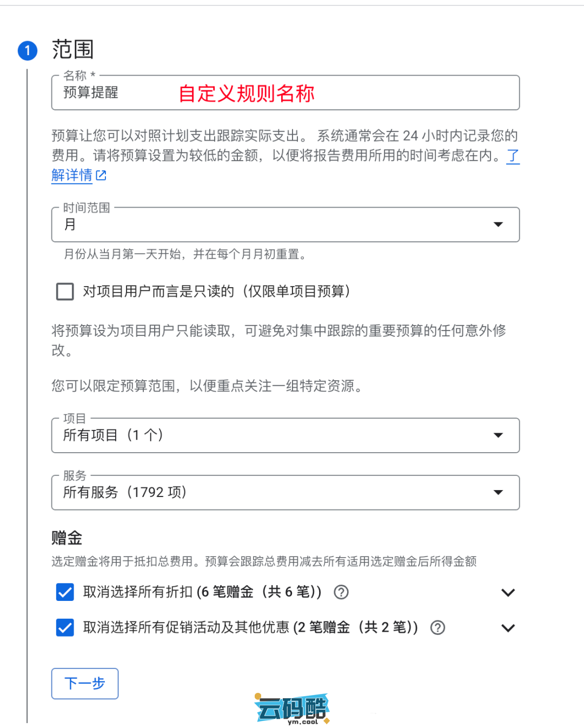584x728 pixels.
Task: Uncheck the 取消选择所有折扣 checkbox
Action: (65, 592)
